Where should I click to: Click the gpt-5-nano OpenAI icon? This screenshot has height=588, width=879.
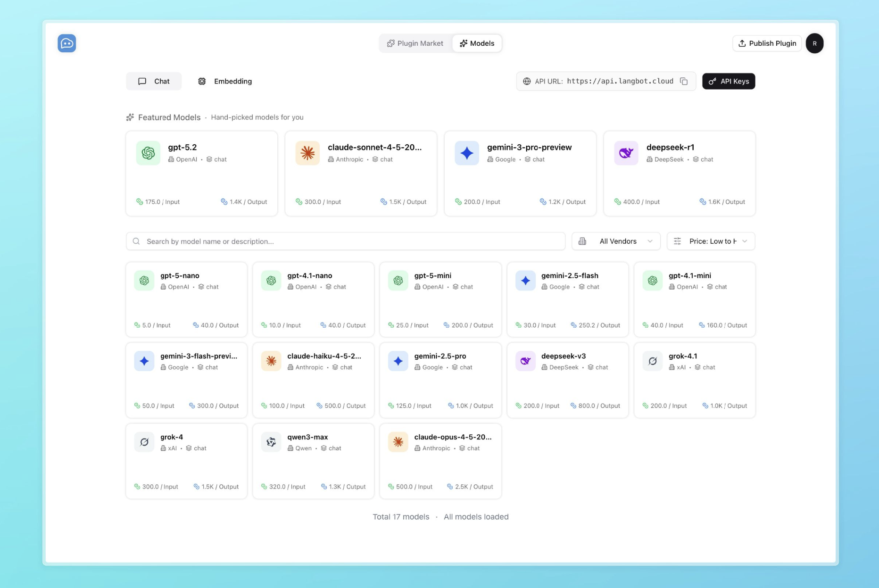point(144,281)
